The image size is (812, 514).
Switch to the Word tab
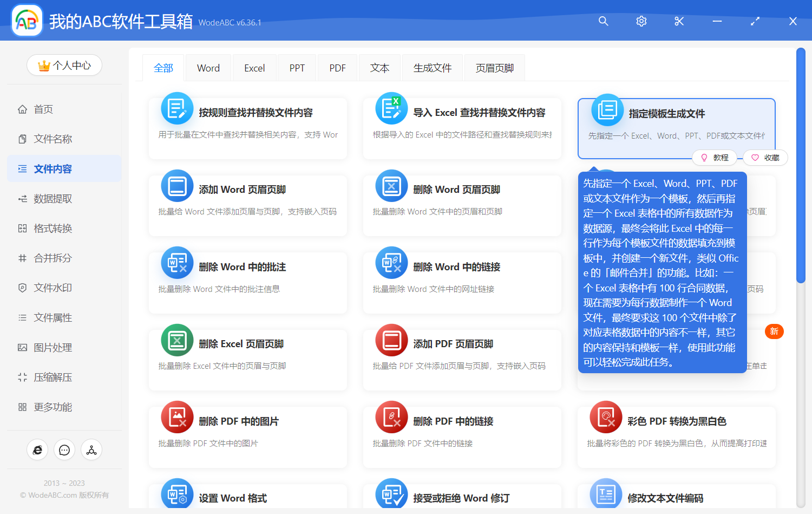pos(208,67)
